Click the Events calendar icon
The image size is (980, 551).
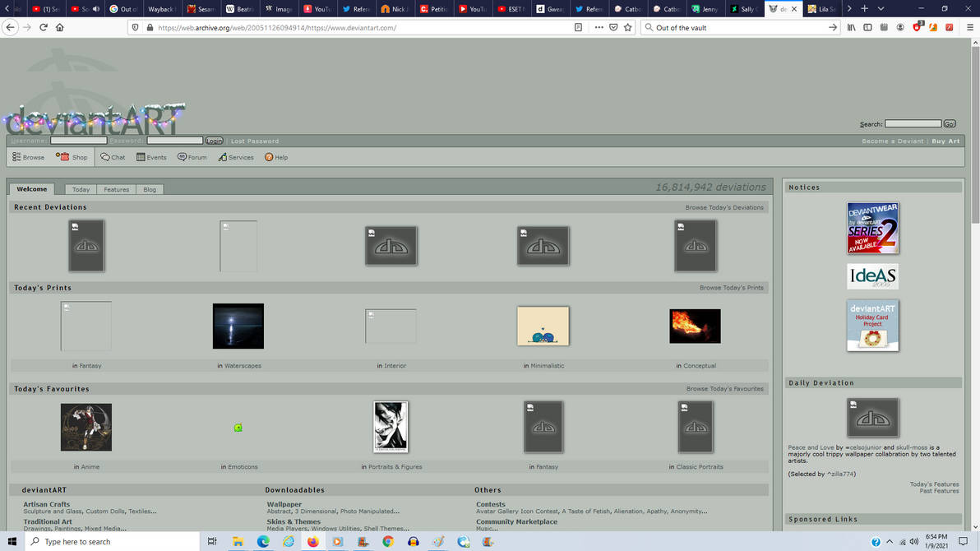pos(141,157)
